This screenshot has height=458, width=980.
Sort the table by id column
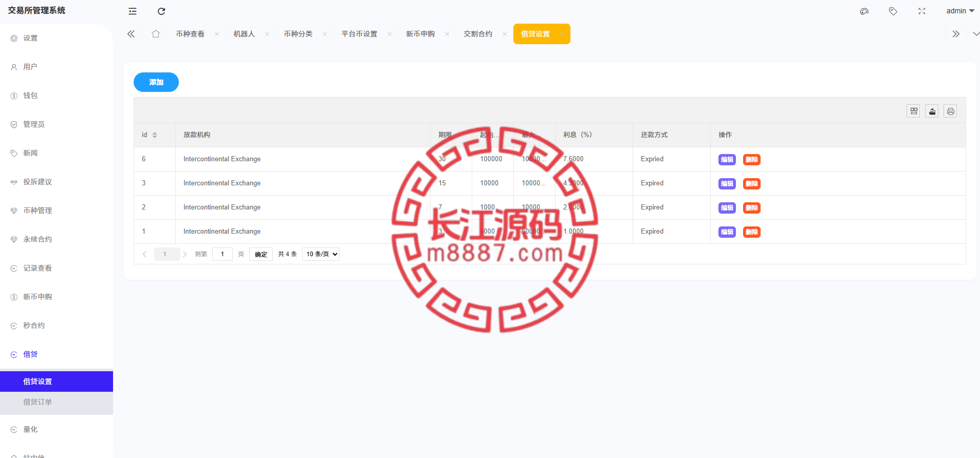click(155, 135)
